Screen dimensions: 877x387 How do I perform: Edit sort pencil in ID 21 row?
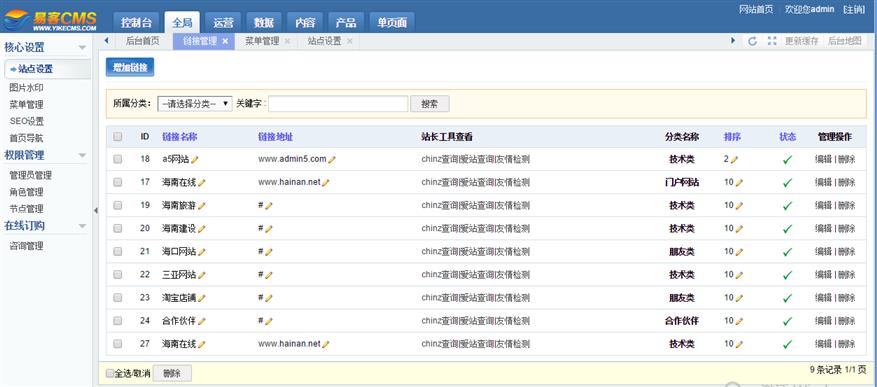point(739,252)
